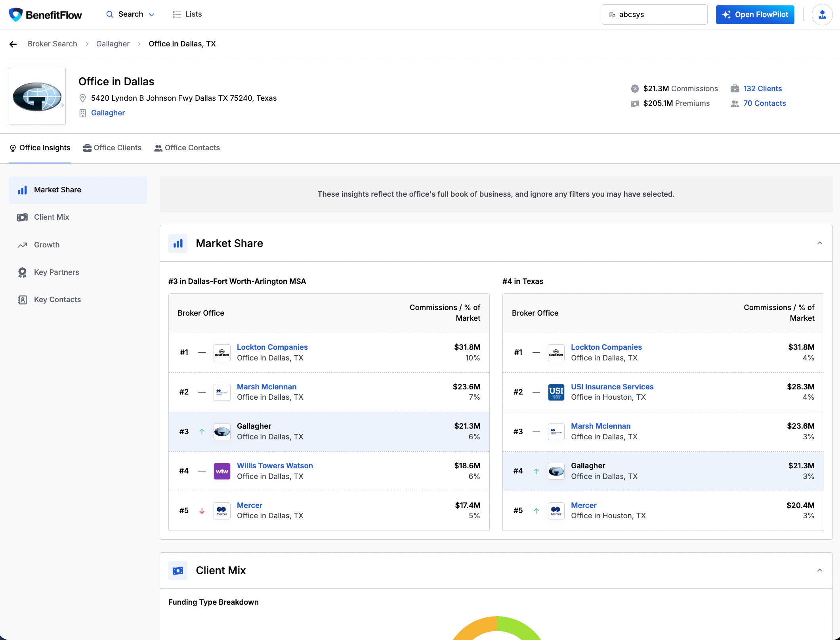This screenshot has height=640, width=840.
Task: Collapse the Market Share section
Action: pyautogui.click(x=819, y=243)
